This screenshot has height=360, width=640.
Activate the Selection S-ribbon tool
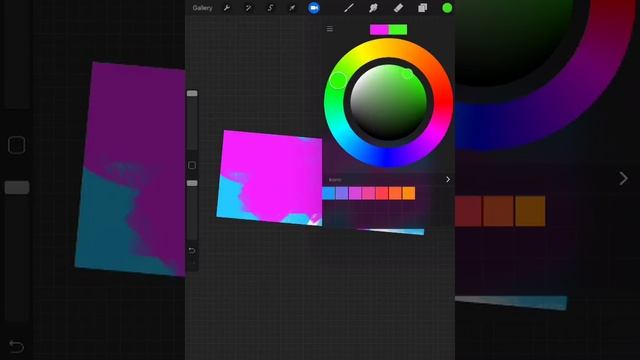pos(270,8)
